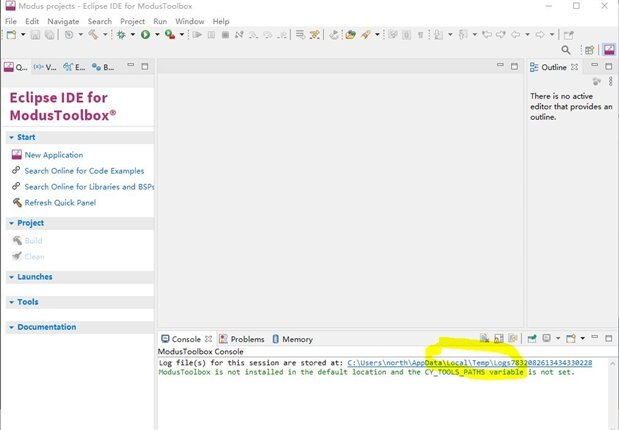619x430 pixels.
Task: Open the Navigate menu
Action: (63, 21)
